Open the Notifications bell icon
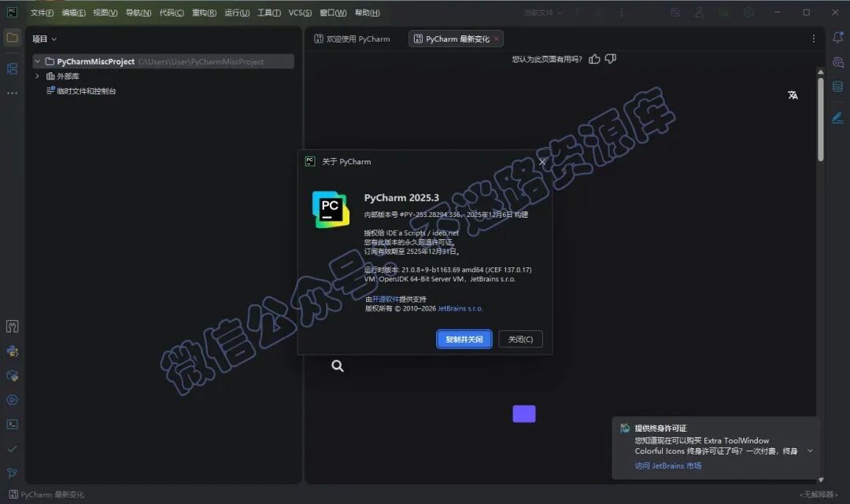Image resolution: width=850 pixels, height=504 pixels. click(837, 38)
